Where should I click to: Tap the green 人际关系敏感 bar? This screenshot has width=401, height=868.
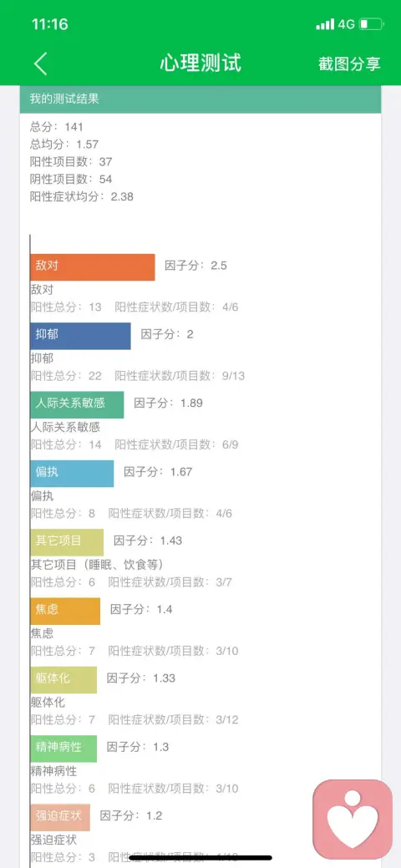pyautogui.click(x=77, y=404)
